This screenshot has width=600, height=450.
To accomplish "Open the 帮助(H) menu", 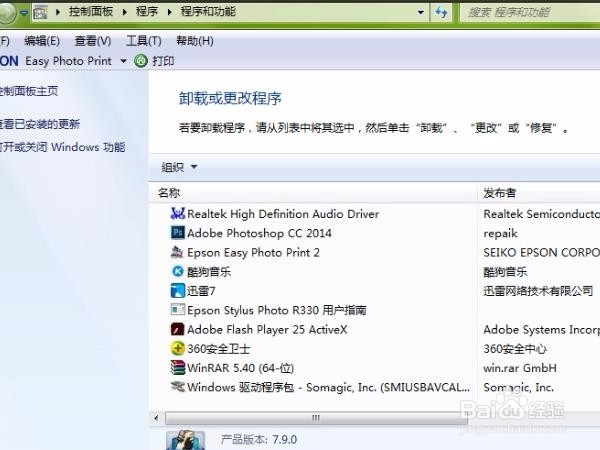I will coord(195,41).
